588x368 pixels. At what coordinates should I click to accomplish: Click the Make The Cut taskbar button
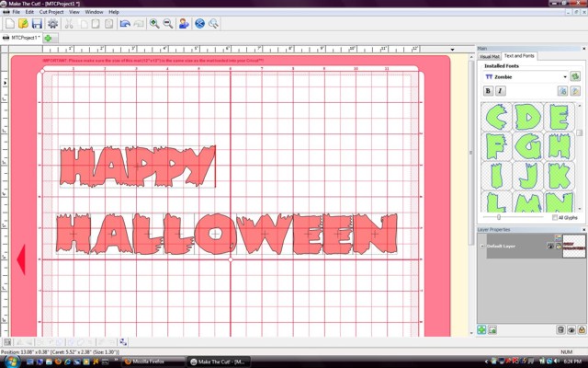tap(219, 362)
